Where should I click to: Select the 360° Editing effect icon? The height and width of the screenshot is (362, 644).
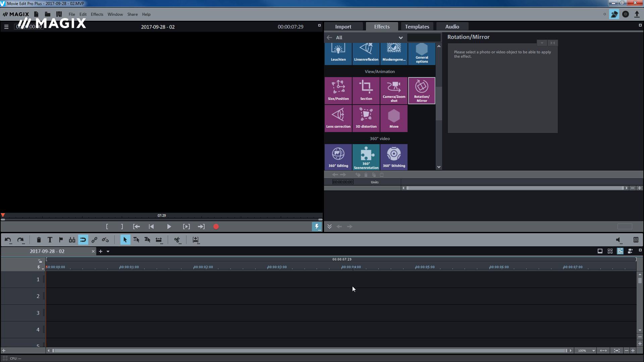pyautogui.click(x=338, y=157)
